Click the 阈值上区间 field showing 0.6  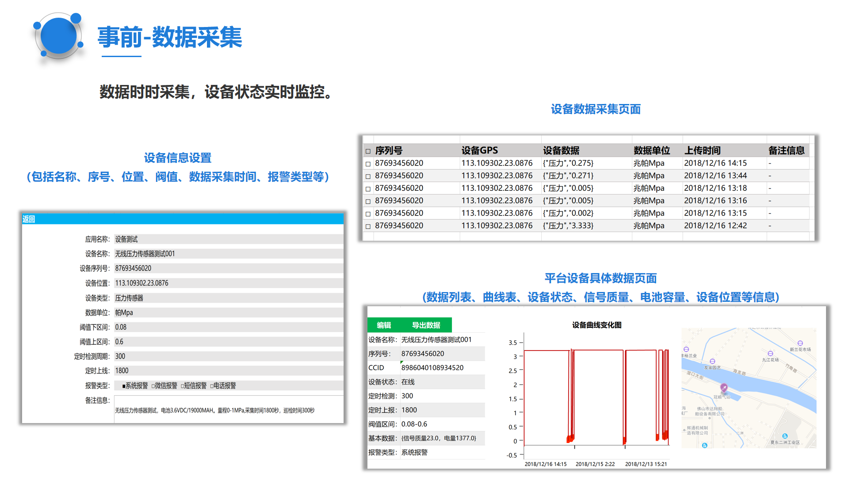228,342
